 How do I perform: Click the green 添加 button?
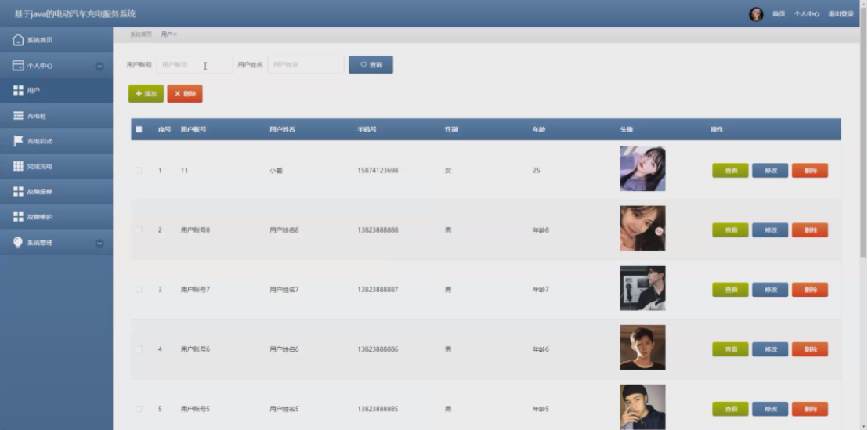pyautogui.click(x=146, y=93)
